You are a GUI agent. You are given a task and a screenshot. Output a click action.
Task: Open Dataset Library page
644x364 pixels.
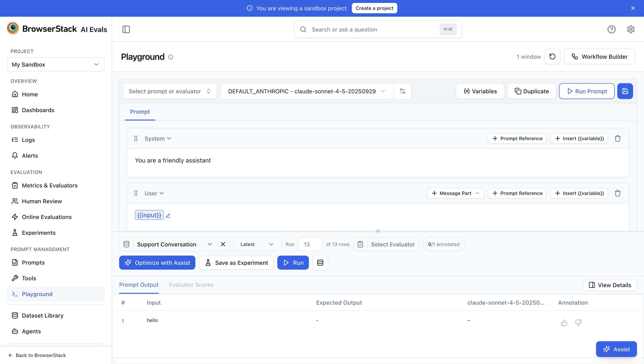(56, 315)
